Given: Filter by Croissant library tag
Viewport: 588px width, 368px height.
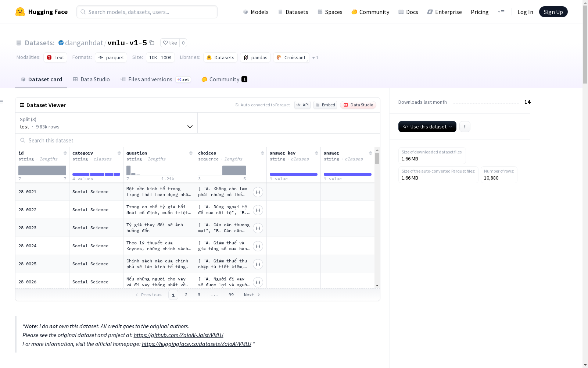Looking at the screenshot, I should click(291, 57).
